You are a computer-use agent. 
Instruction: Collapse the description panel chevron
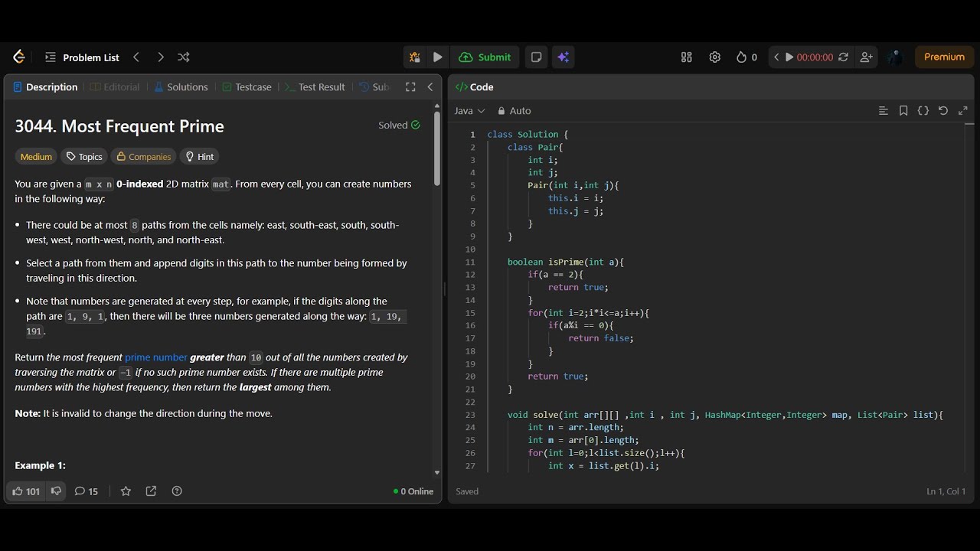pyautogui.click(x=430, y=87)
